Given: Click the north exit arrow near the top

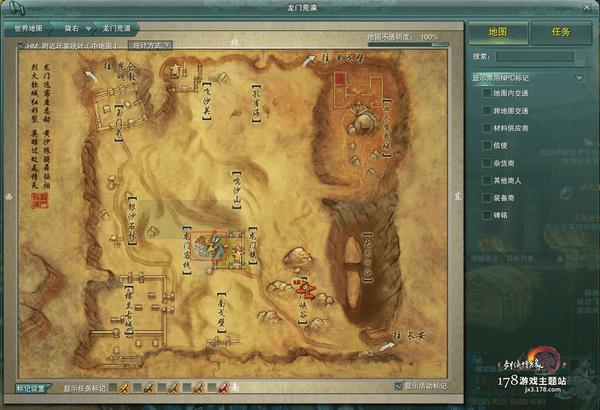Looking at the screenshot, I should [x=310, y=60].
